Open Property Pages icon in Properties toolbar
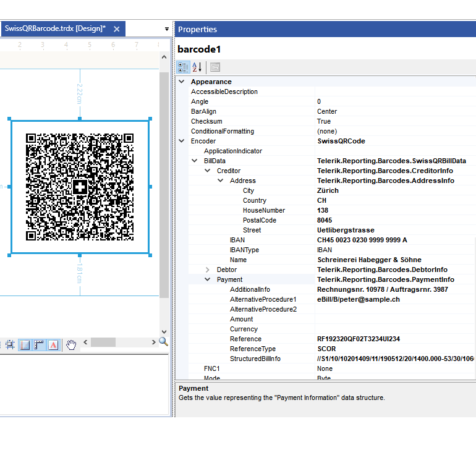This screenshot has height=455, width=476. coord(215,67)
